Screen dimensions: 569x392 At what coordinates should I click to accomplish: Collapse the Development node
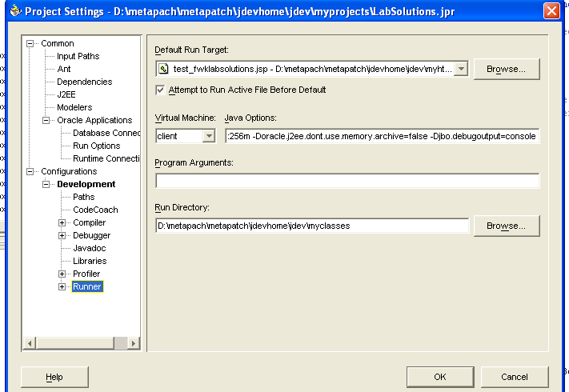(x=46, y=184)
